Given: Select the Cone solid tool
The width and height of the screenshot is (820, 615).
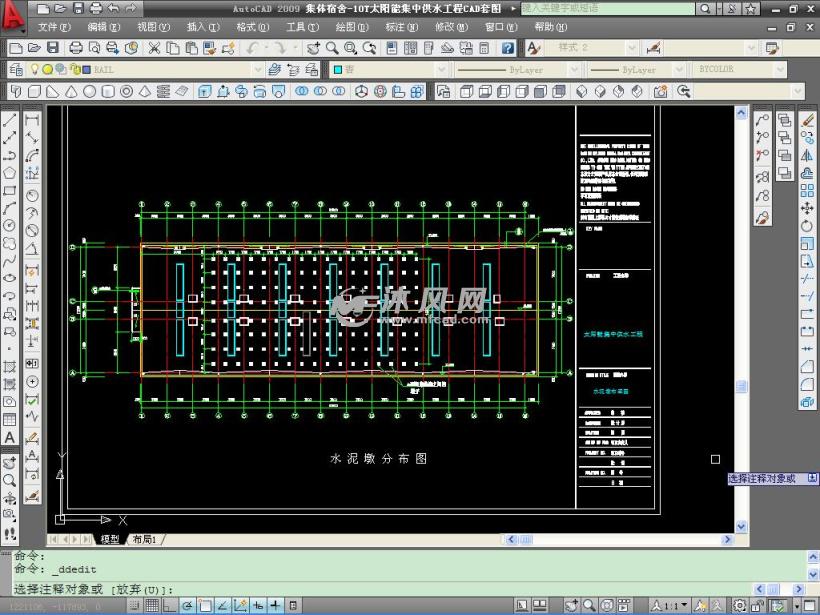Looking at the screenshot, I should pyautogui.click(x=71, y=92).
